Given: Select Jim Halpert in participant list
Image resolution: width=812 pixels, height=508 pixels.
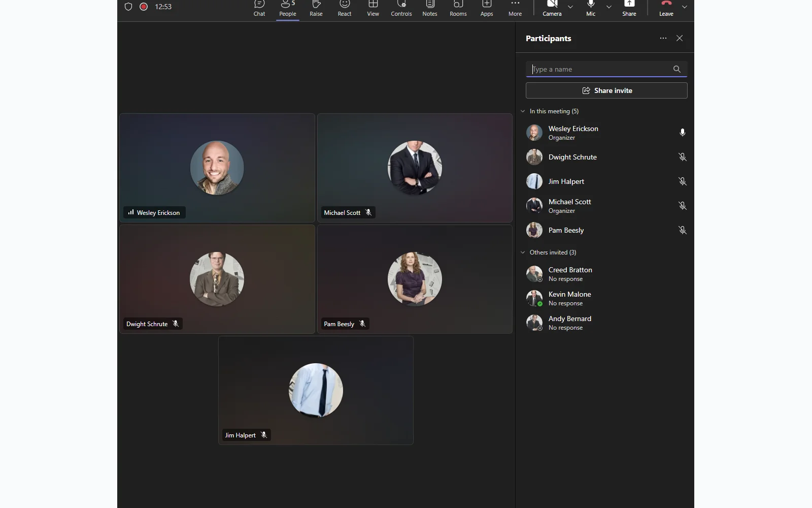Looking at the screenshot, I should tap(605, 181).
